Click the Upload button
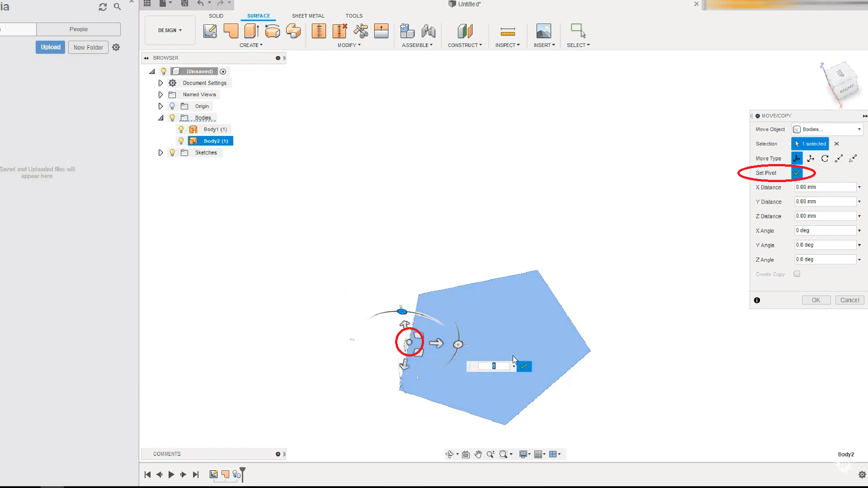The width and height of the screenshot is (868, 488). point(50,47)
